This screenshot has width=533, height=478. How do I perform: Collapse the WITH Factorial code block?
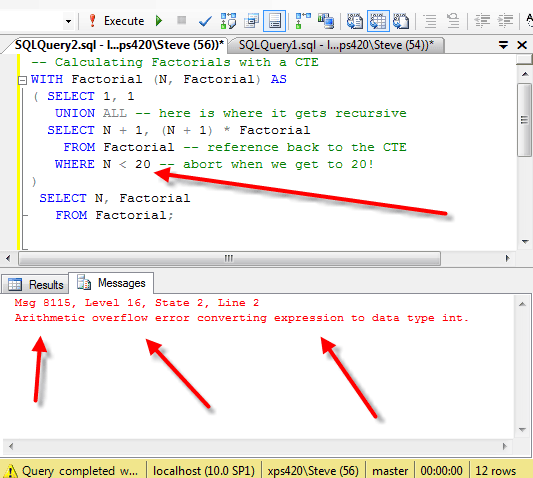(x=22, y=80)
